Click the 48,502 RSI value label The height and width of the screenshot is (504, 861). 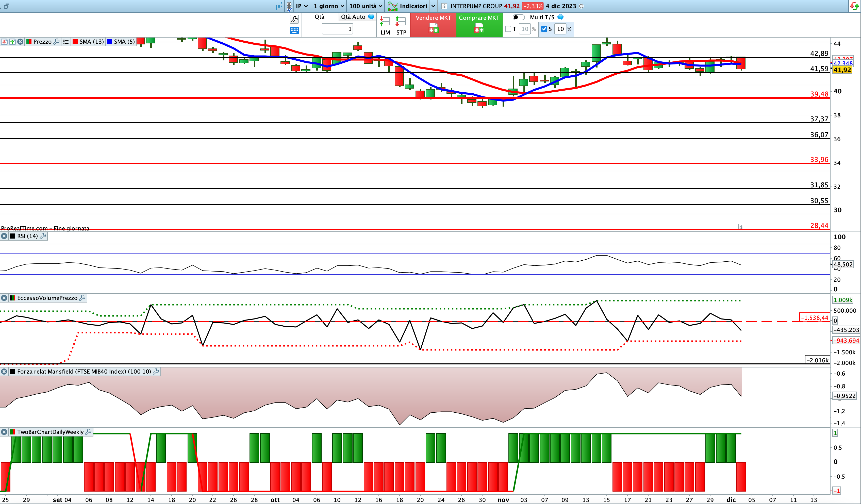coord(843,264)
